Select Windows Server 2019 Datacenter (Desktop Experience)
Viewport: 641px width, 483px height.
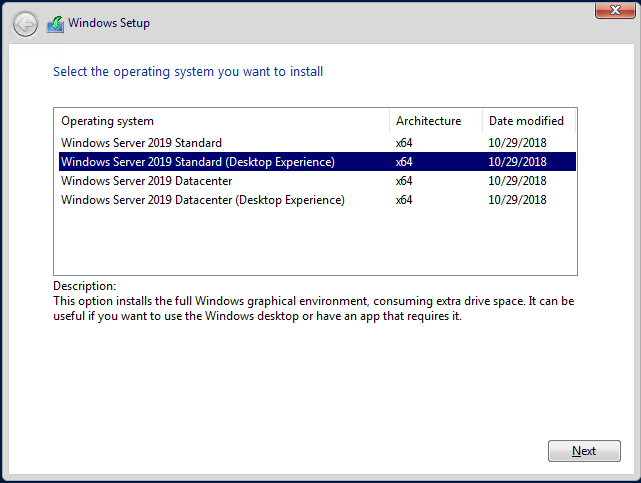(x=317, y=200)
